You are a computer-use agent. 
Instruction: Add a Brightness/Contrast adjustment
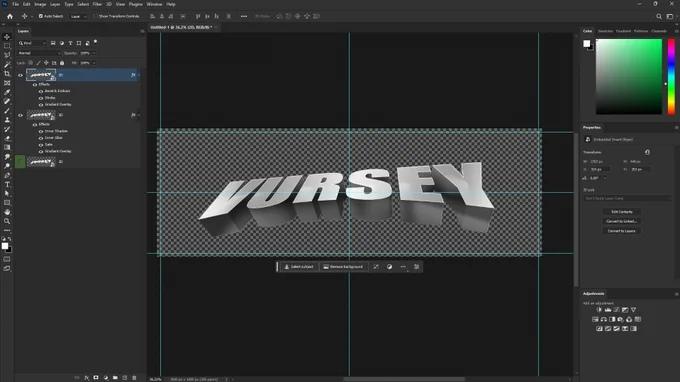(599, 310)
